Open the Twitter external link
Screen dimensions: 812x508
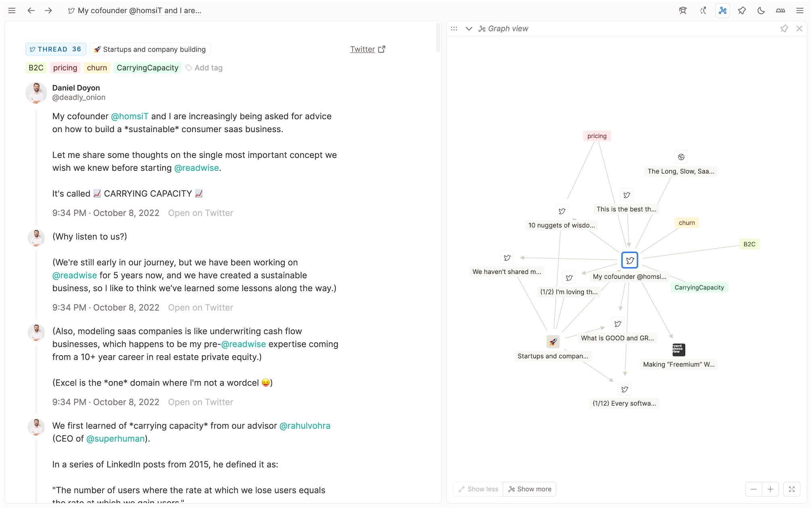(x=368, y=49)
